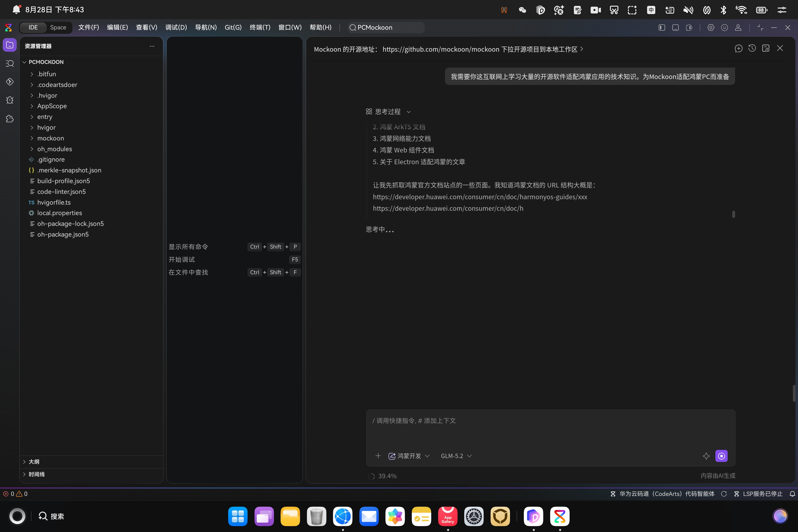Click the feedback smiley icon
This screenshot has width=798, height=532.
click(x=724, y=27)
